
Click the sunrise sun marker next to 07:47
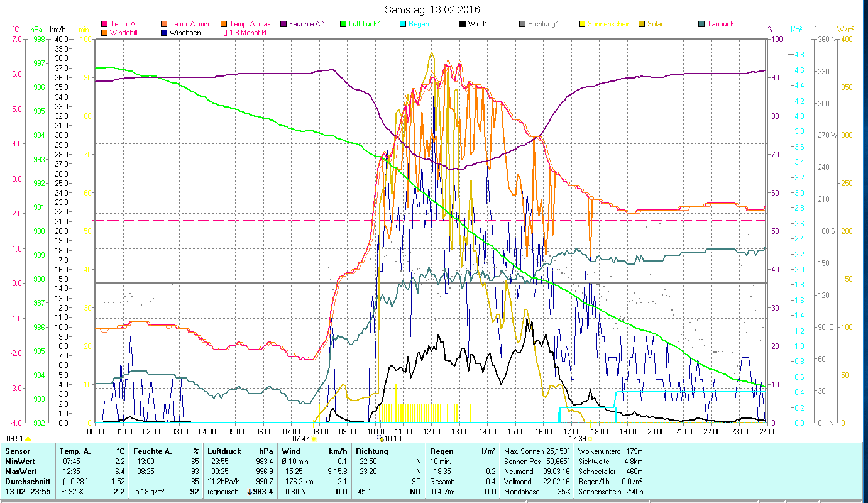(x=314, y=439)
